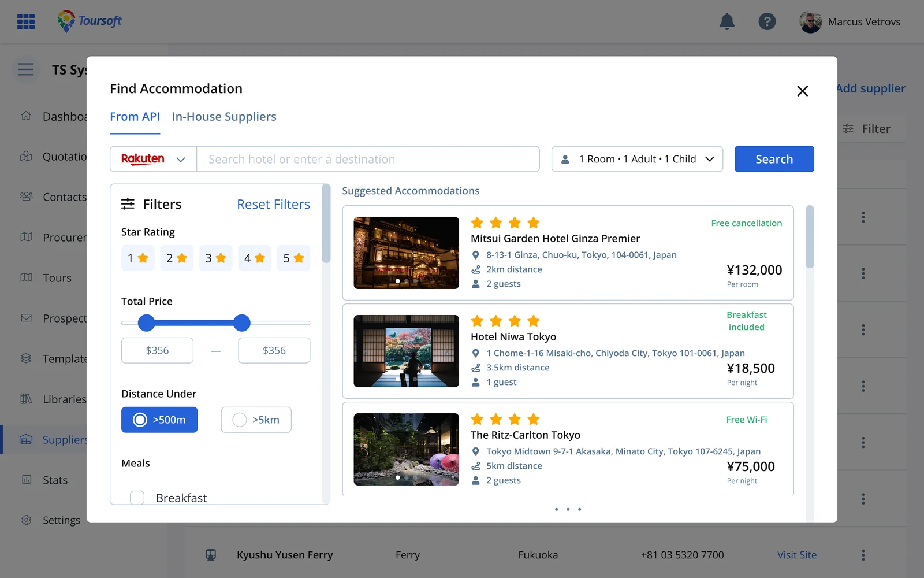Open notifications bell
The image size is (924, 578).
[x=727, y=21]
